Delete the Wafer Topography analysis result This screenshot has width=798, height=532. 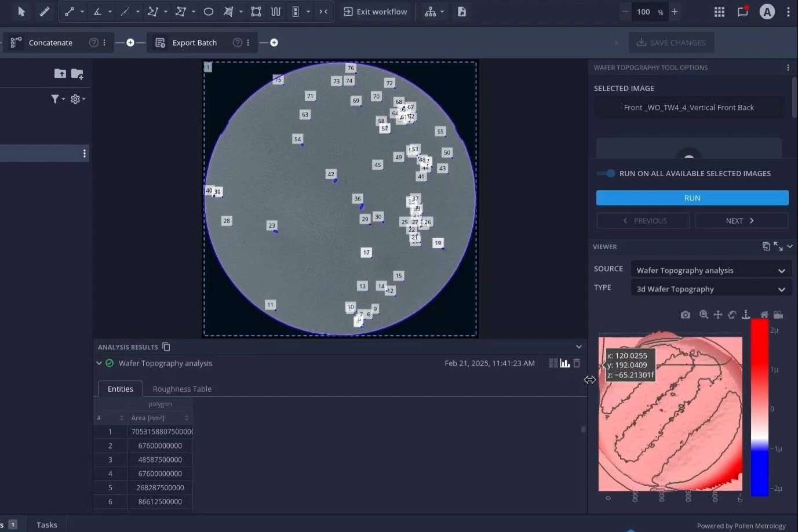click(x=577, y=363)
